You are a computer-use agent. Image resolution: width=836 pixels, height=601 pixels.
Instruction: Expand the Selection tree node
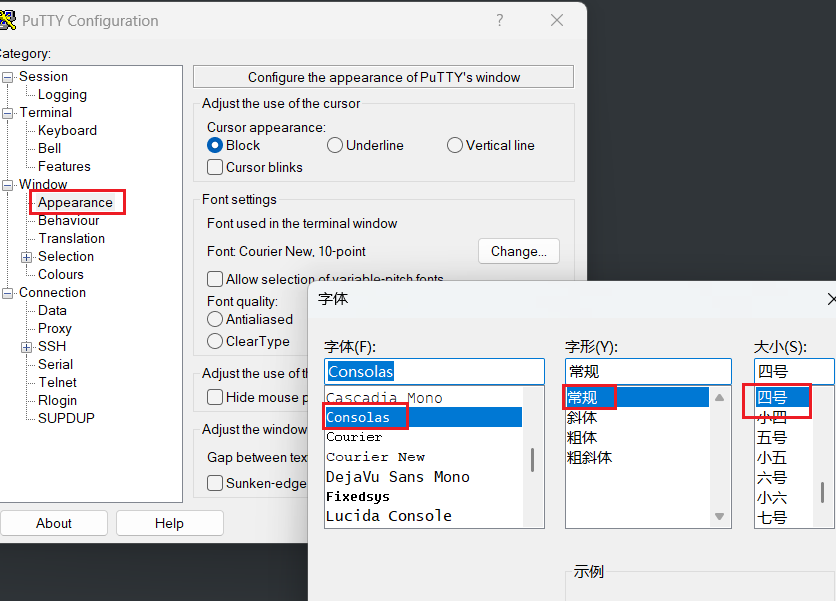coord(26,257)
